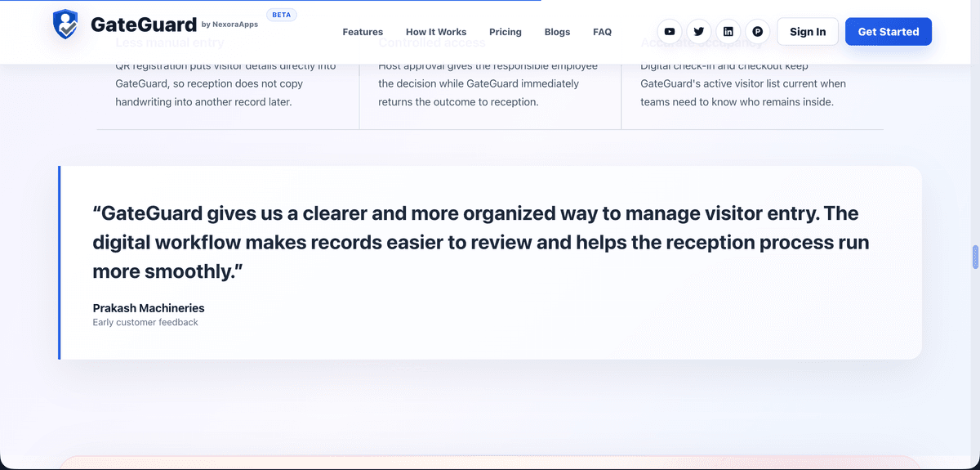Click the Sign In button
The image size is (980, 470).
point(808,32)
